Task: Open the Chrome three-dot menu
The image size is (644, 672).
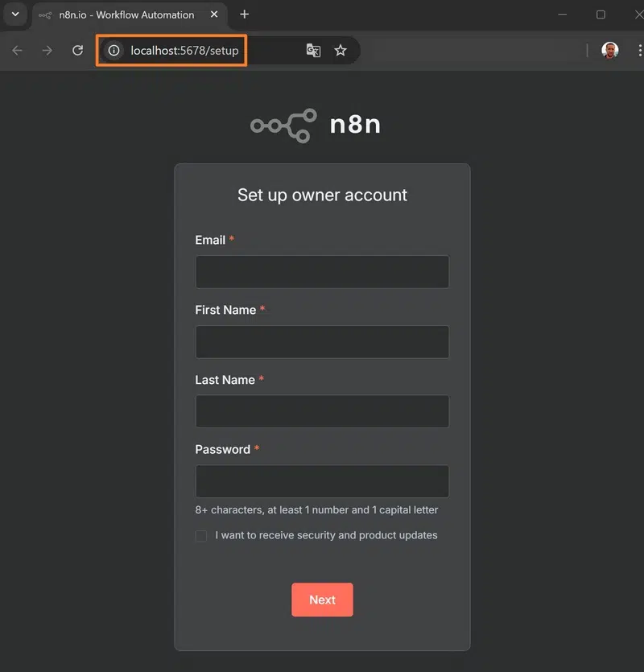Action: 639,49
